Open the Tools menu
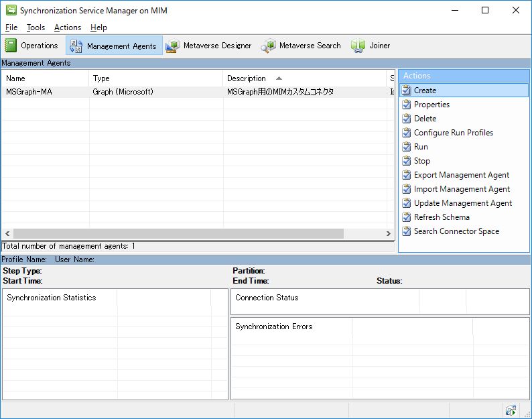The image size is (532, 419). pyautogui.click(x=36, y=27)
